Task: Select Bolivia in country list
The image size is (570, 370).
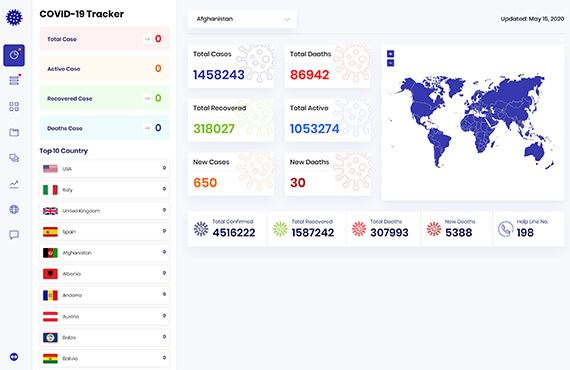Action: coord(104,358)
